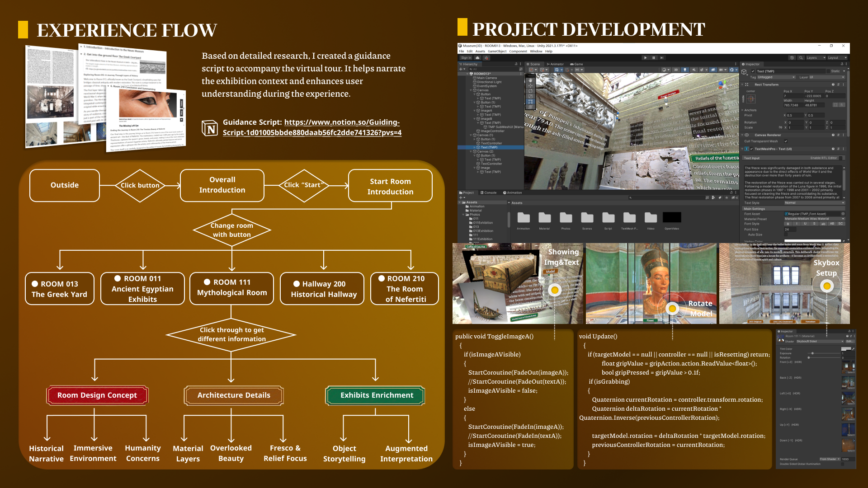Open the Layers dropdown
This screenshot has width=868, height=488.
point(816,58)
